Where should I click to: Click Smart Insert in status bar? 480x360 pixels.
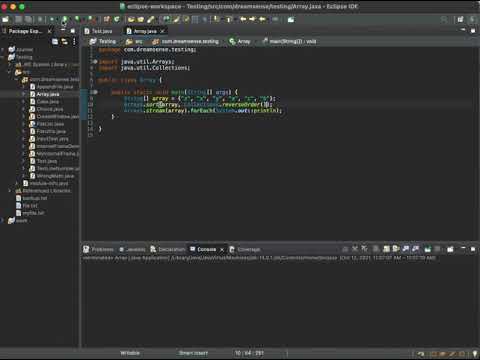tap(193, 353)
